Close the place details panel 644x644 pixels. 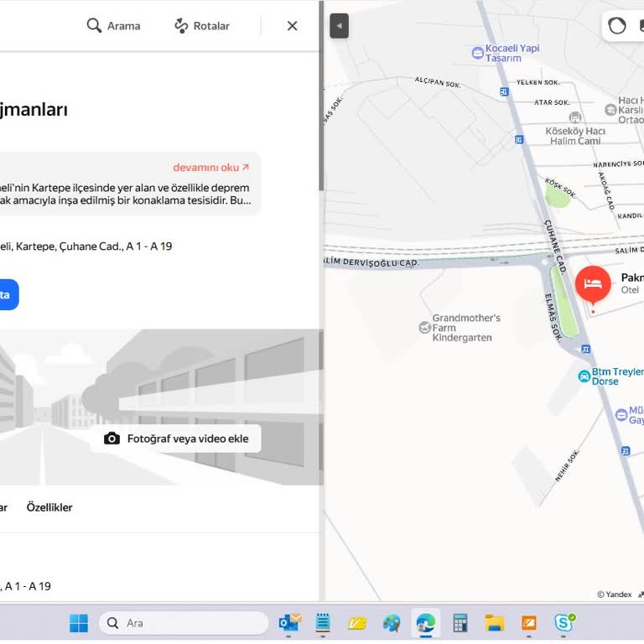pos(292,26)
